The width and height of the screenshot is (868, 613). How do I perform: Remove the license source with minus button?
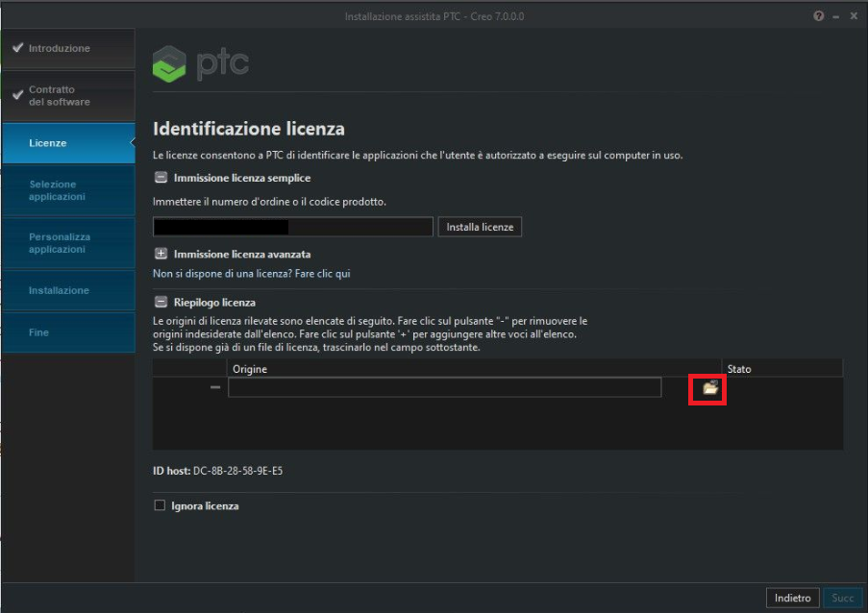pos(215,387)
